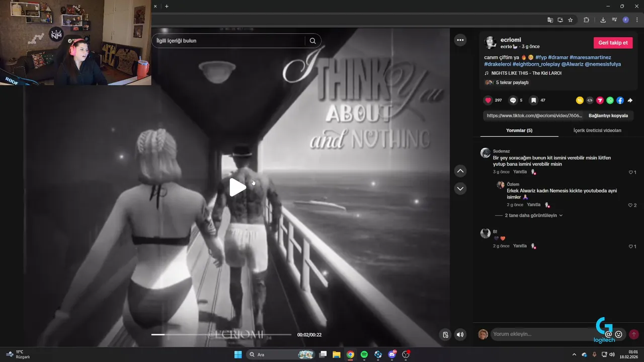Screen dimensions: 644x362
Task: Open the #eightborn_roleplay hashtag
Action: tap(536, 64)
